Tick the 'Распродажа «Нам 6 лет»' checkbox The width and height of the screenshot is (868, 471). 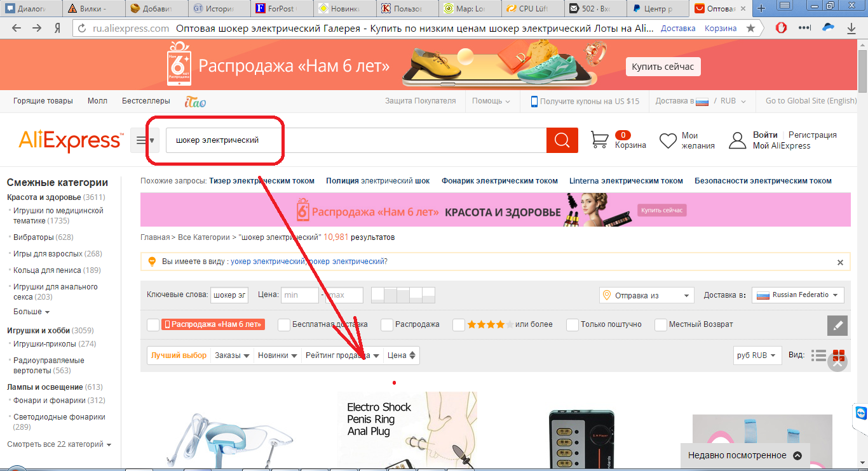coord(153,324)
